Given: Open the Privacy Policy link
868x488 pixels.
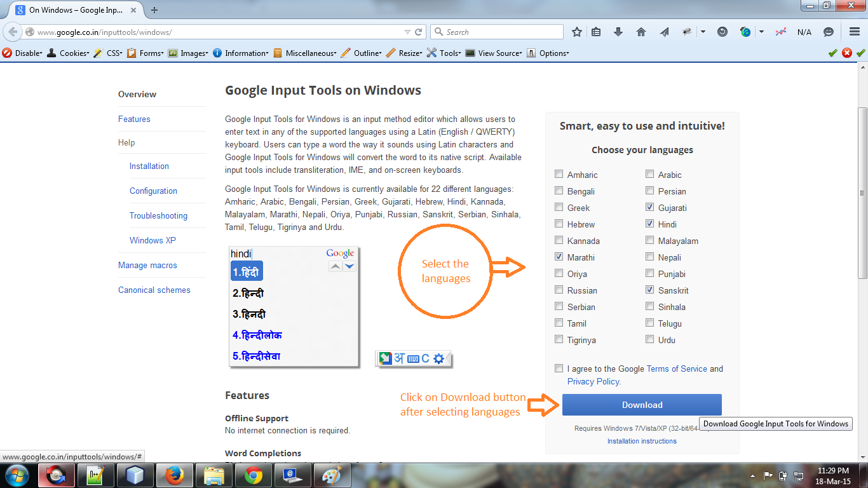Looking at the screenshot, I should tap(594, 381).
